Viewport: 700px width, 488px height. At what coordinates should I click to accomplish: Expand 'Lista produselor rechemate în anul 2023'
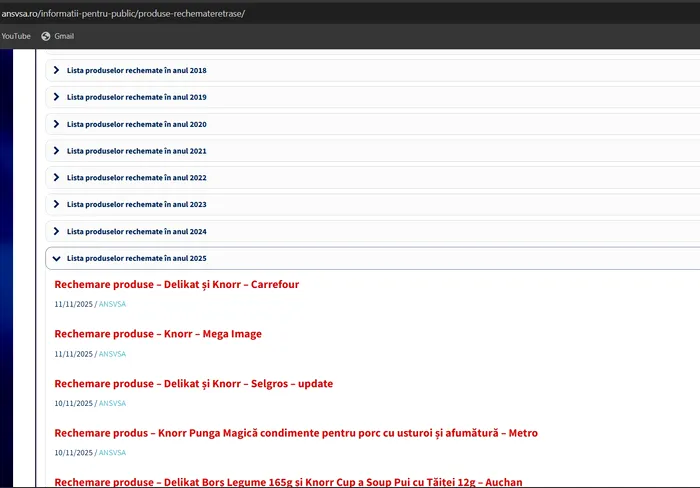pos(136,204)
